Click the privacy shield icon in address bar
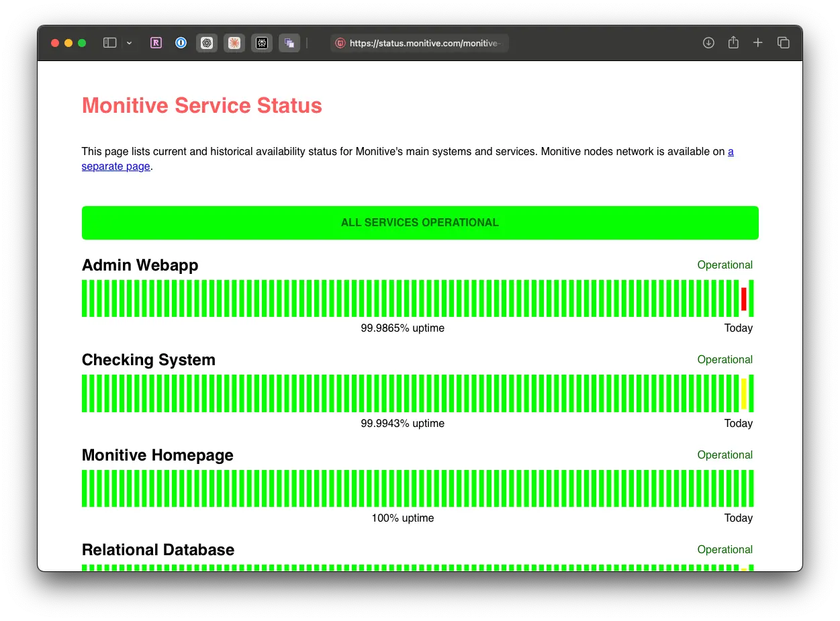This screenshot has width=840, height=621. coord(341,42)
